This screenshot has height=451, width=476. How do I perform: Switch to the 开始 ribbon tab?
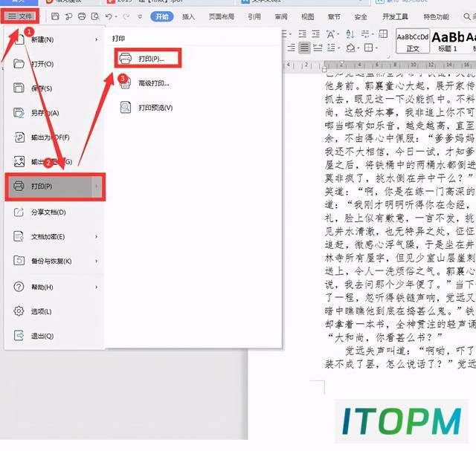point(162,16)
